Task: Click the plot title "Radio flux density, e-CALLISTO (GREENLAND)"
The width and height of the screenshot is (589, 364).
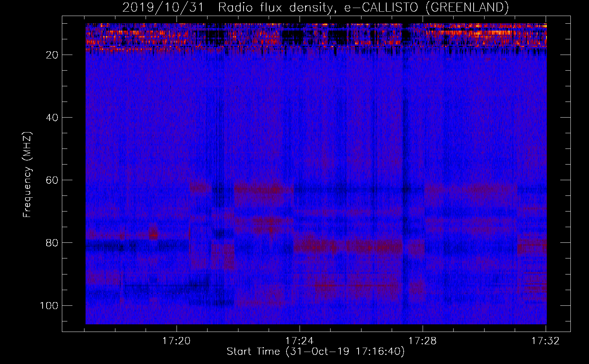Action: click(363, 7)
